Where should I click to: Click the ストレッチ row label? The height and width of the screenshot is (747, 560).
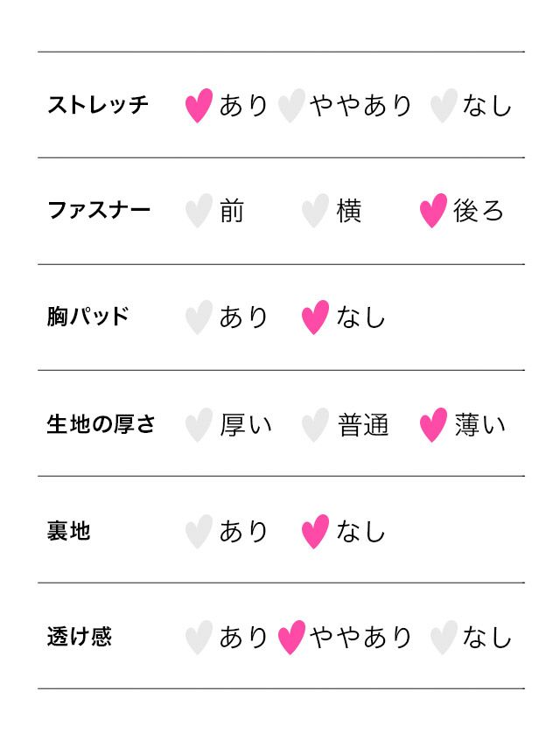(x=98, y=106)
